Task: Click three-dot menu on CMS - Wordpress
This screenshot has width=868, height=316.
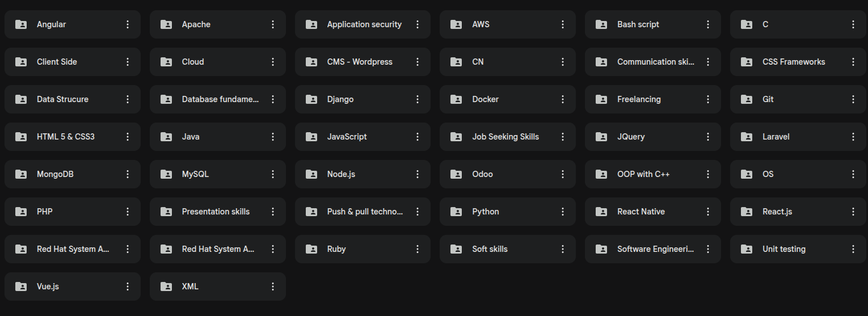Action: pyautogui.click(x=418, y=62)
